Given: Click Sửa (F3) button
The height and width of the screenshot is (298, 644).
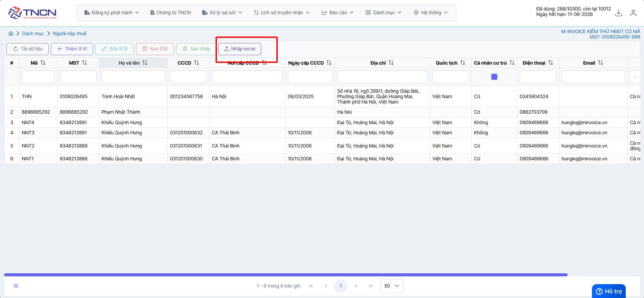Looking at the screenshot, I should (115, 49).
